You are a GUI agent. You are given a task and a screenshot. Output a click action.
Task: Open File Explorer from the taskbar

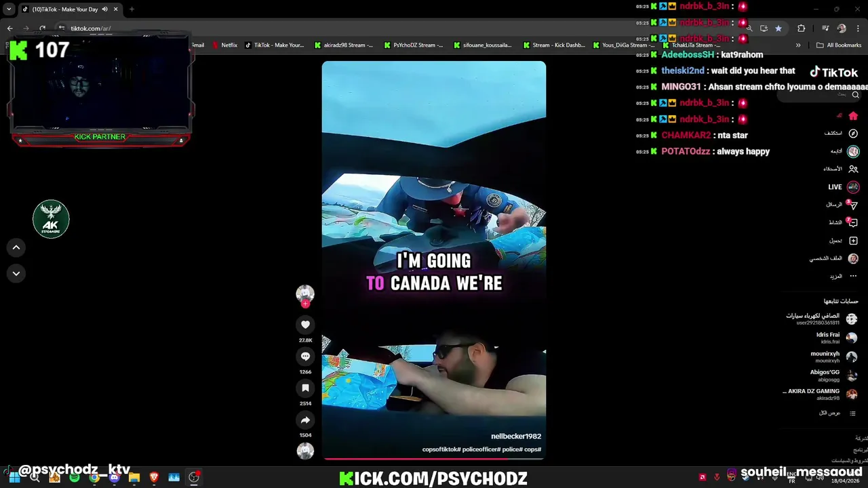tap(134, 478)
